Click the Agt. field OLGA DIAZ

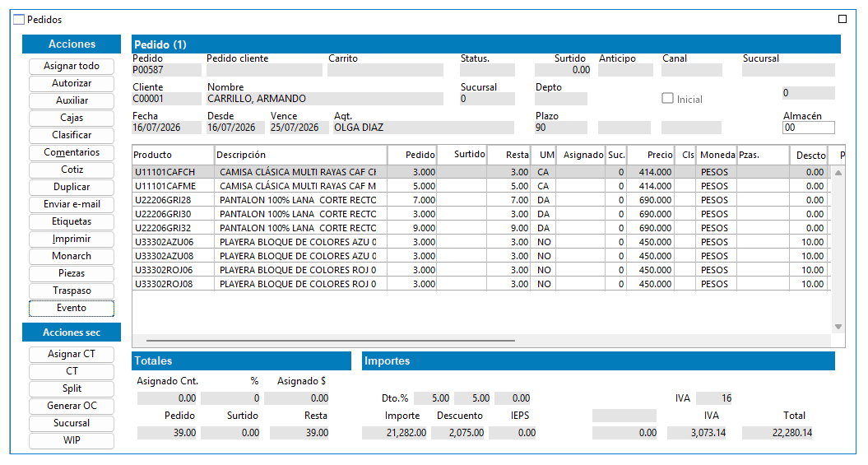pos(424,128)
